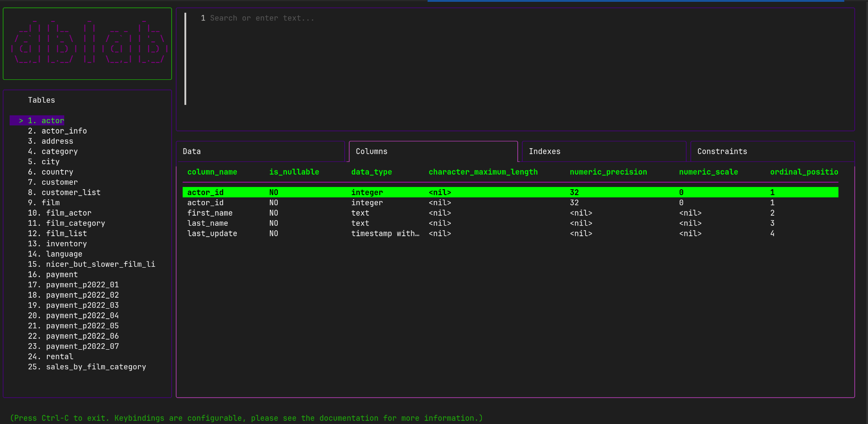Viewport: 868px width, 424px height.
Task: Select the actor_info table
Action: click(x=57, y=131)
